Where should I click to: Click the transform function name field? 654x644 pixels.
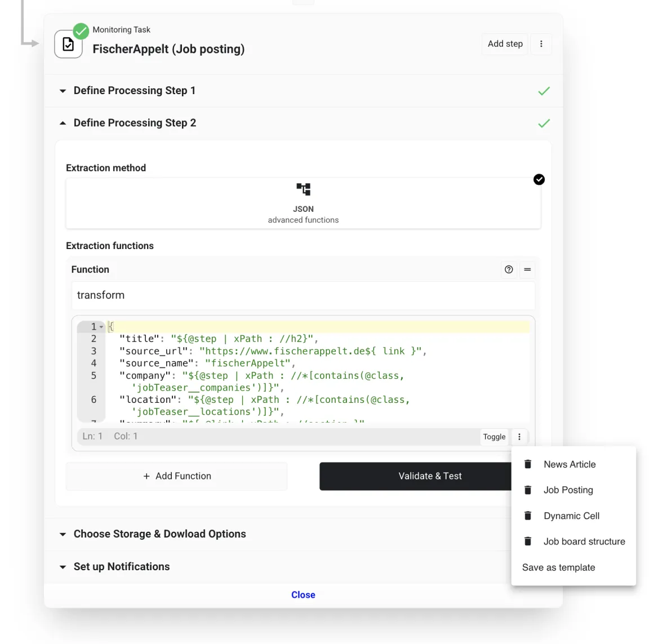(303, 295)
